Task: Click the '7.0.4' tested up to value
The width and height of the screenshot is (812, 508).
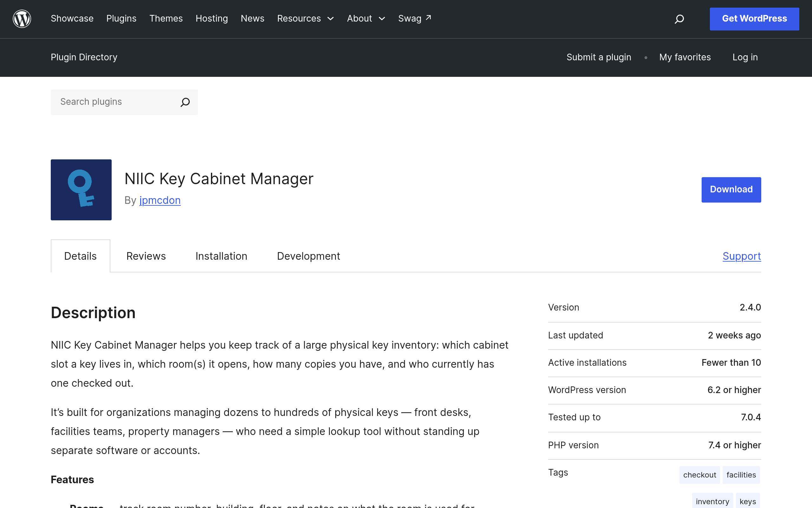Action: pyautogui.click(x=751, y=417)
